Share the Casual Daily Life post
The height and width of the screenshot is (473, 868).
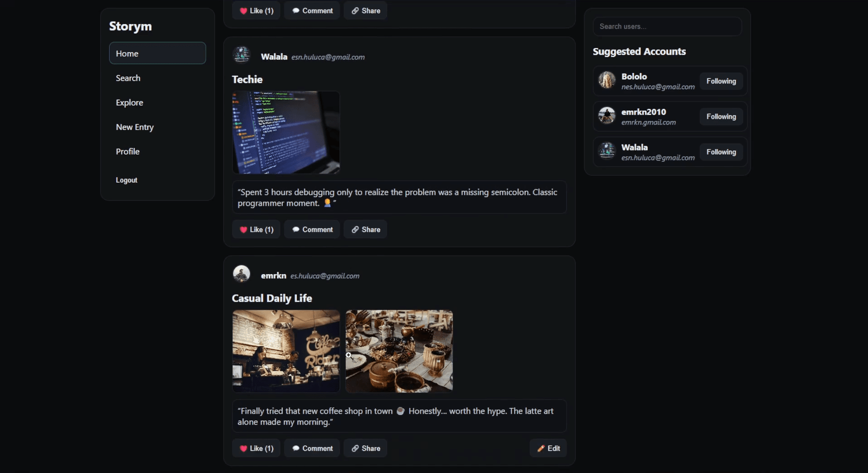(365, 448)
